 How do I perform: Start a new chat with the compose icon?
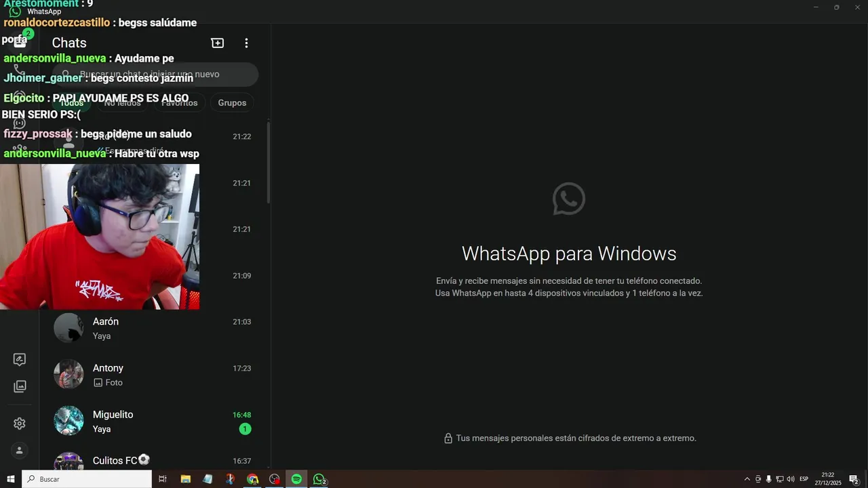(x=218, y=43)
